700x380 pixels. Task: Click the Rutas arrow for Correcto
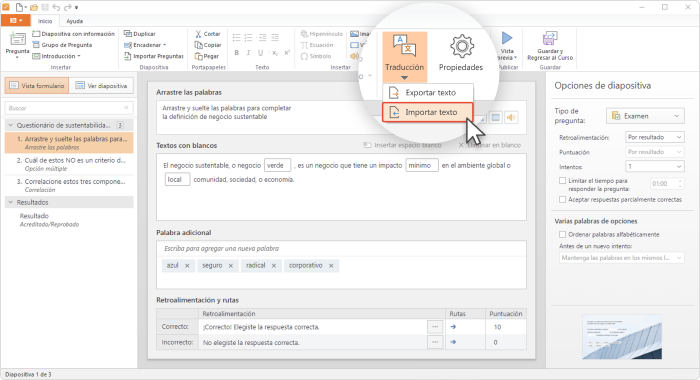453,327
